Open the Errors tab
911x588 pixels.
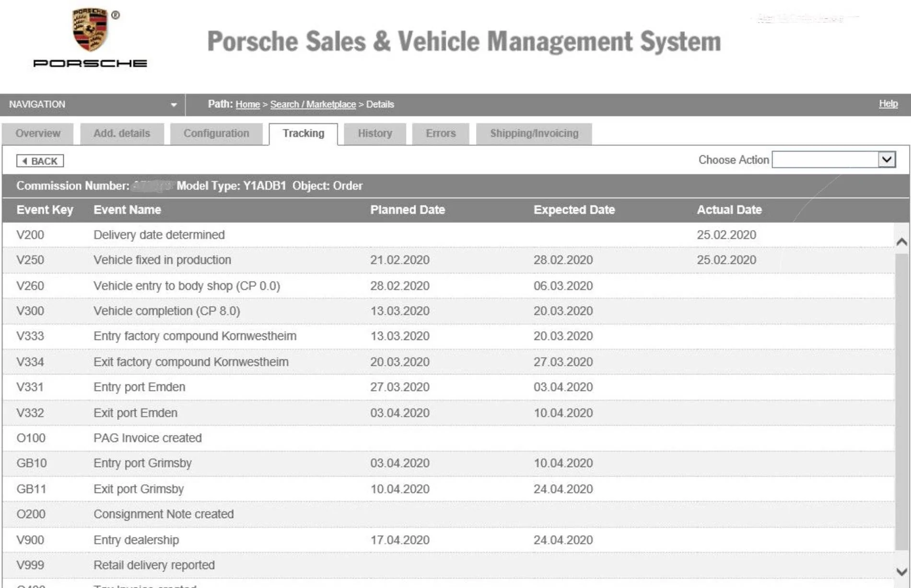click(441, 134)
